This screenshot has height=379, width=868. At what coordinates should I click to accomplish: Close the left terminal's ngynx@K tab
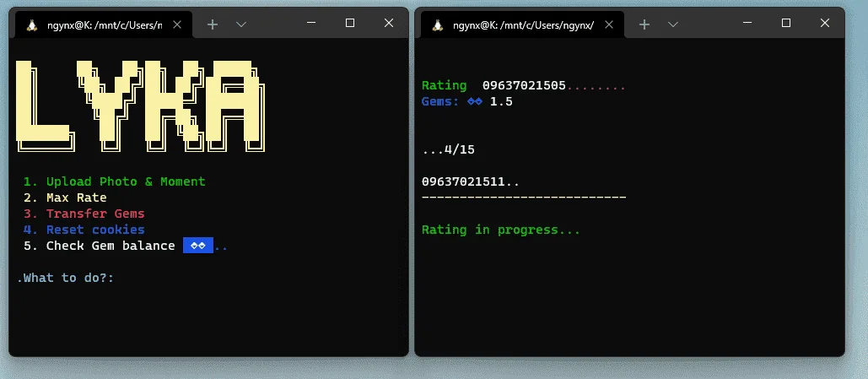177,24
